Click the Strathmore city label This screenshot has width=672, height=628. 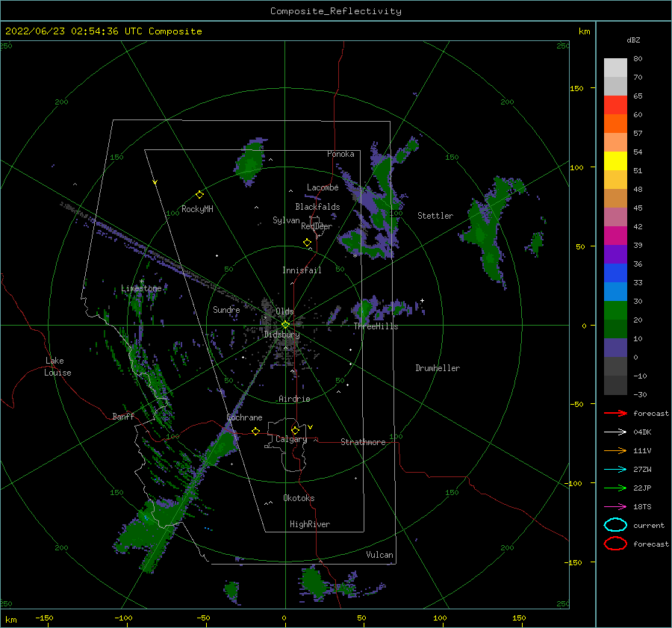(363, 442)
